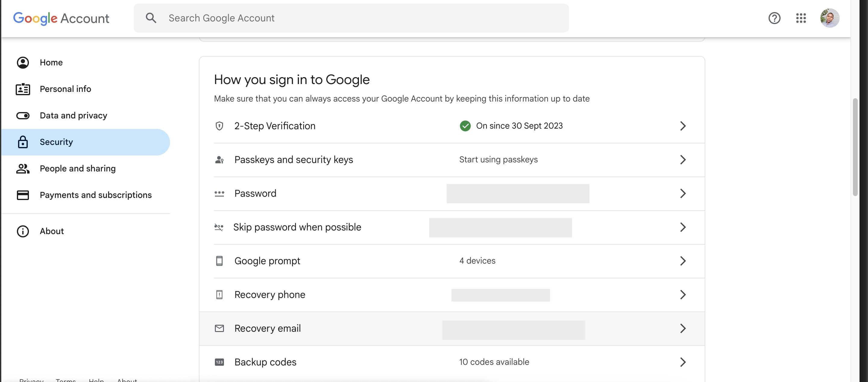Image resolution: width=868 pixels, height=382 pixels.
Task: Open Passkeys and security keys chevron
Action: click(683, 160)
